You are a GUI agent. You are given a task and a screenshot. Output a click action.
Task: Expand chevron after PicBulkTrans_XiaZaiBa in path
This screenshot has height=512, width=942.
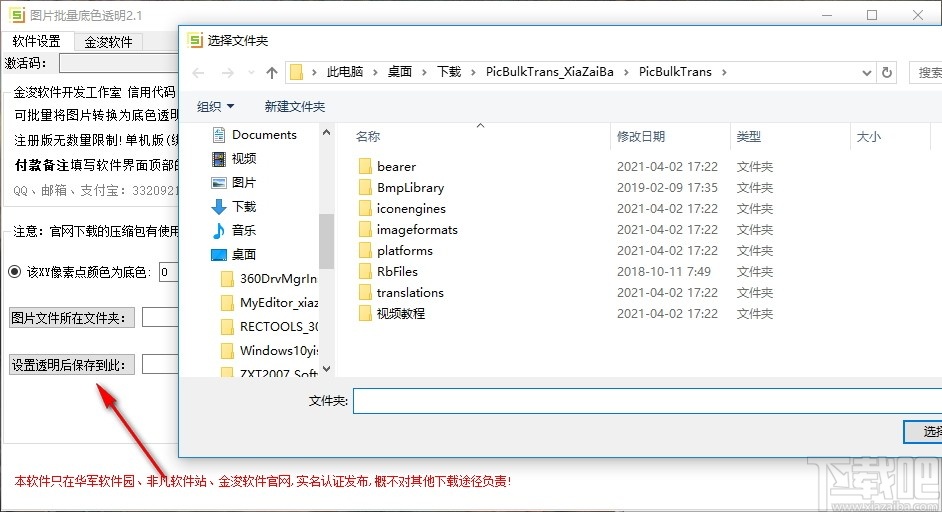pos(626,72)
